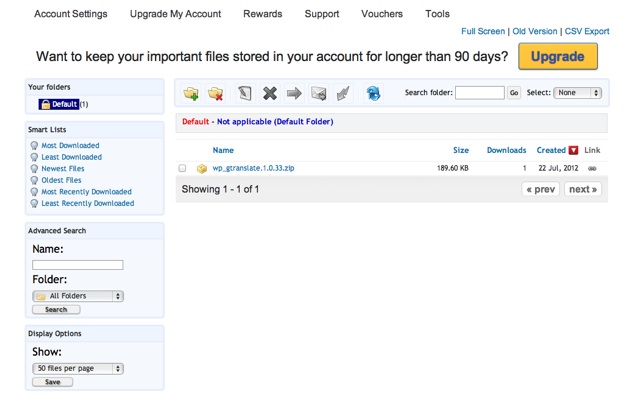Open the Vouchers menu
The image size is (640, 396).
click(382, 14)
